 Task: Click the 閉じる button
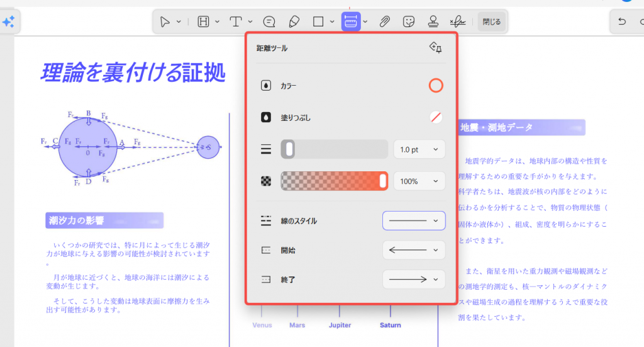492,22
